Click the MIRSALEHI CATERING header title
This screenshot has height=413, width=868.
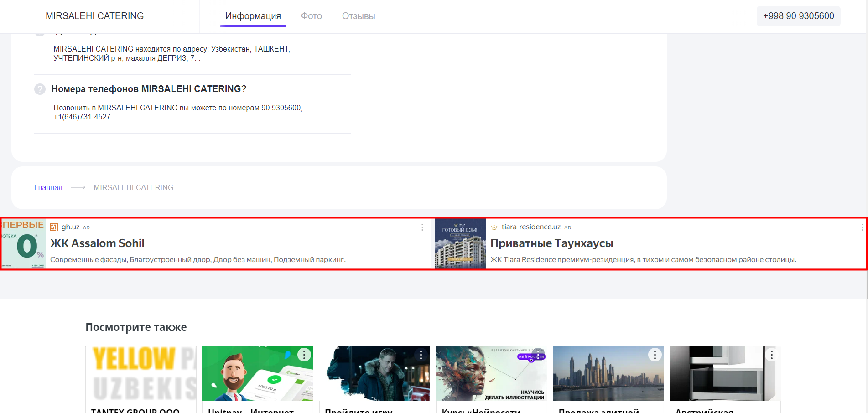(x=95, y=16)
